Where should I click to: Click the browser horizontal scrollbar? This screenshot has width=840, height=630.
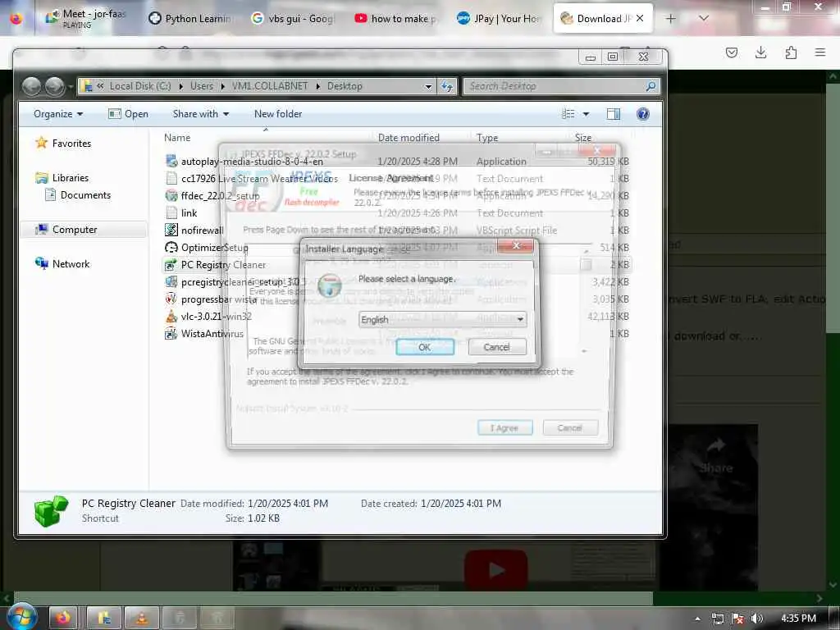tap(333, 598)
